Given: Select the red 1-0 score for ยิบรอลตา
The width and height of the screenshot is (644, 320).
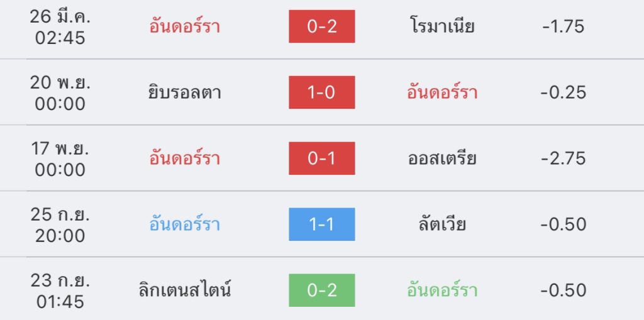Looking at the screenshot, I should (x=321, y=92).
